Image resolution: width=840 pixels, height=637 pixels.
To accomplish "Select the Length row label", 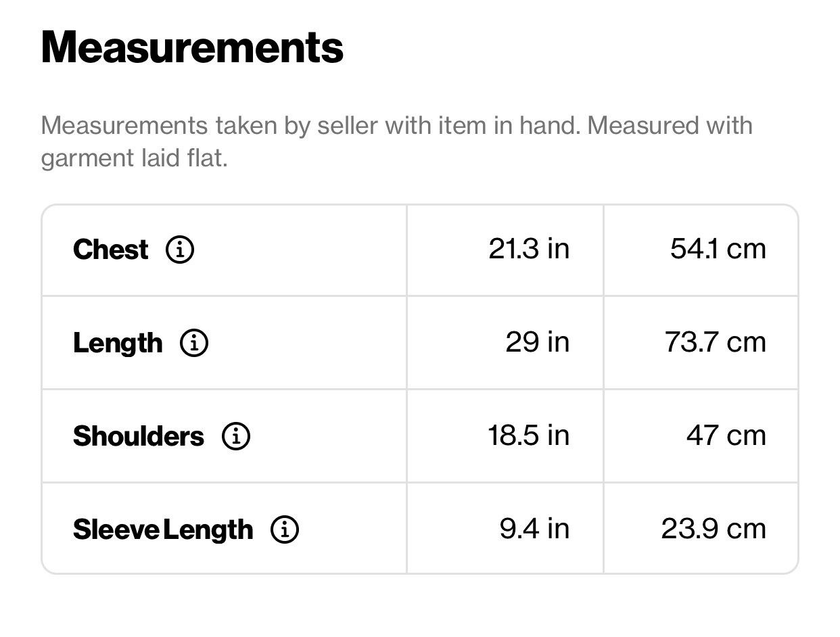I will point(118,344).
